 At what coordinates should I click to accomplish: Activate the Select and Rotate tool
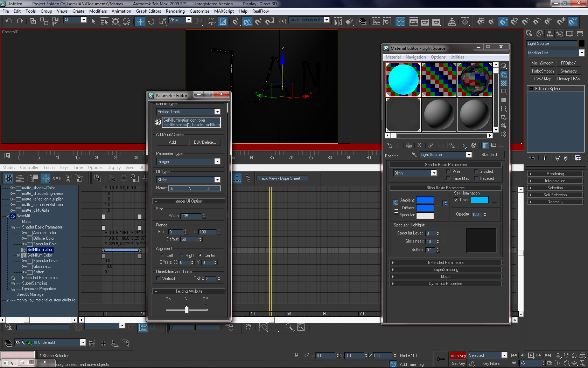click(x=151, y=22)
